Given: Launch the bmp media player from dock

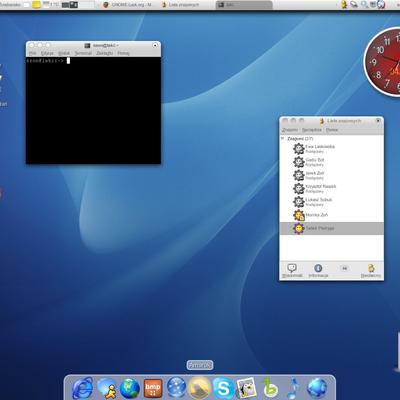Looking at the screenshot, I should tap(153, 388).
